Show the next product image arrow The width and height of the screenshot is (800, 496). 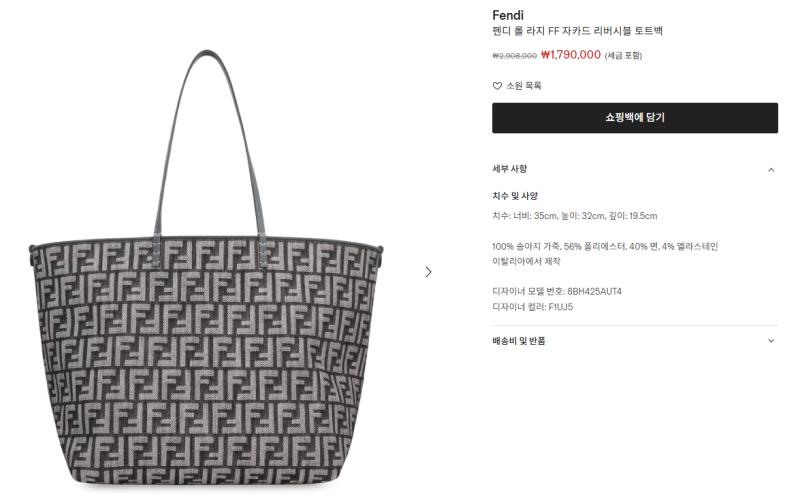tap(428, 272)
